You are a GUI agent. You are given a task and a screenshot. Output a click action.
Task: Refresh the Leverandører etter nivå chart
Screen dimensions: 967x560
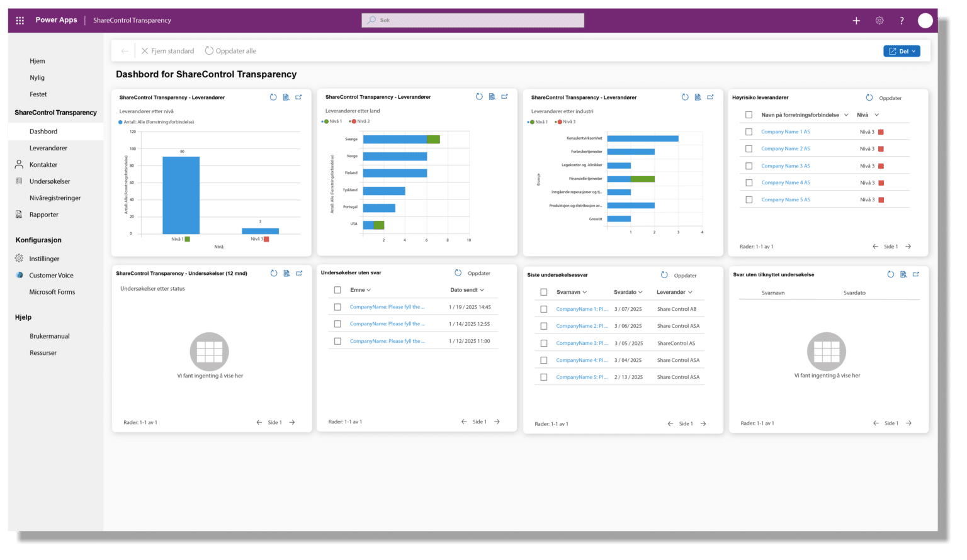click(x=274, y=97)
